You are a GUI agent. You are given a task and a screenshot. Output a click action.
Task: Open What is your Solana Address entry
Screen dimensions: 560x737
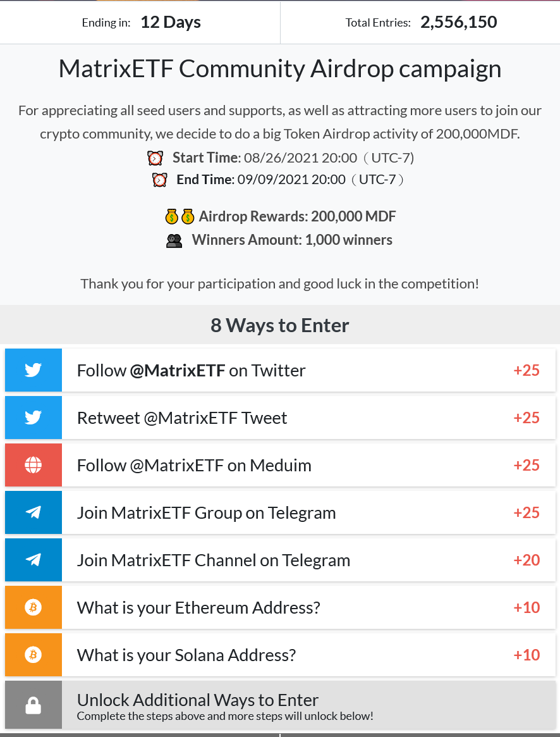(281, 655)
